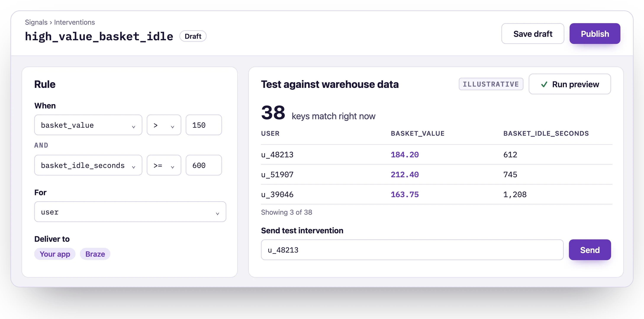Viewport: 644px width, 319px height.
Task: Select user row u_51907
Action: coord(436,174)
